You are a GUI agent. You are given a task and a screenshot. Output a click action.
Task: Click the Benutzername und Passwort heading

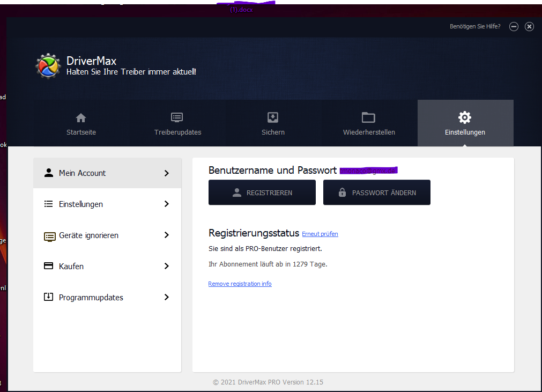[x=272, y=170]
